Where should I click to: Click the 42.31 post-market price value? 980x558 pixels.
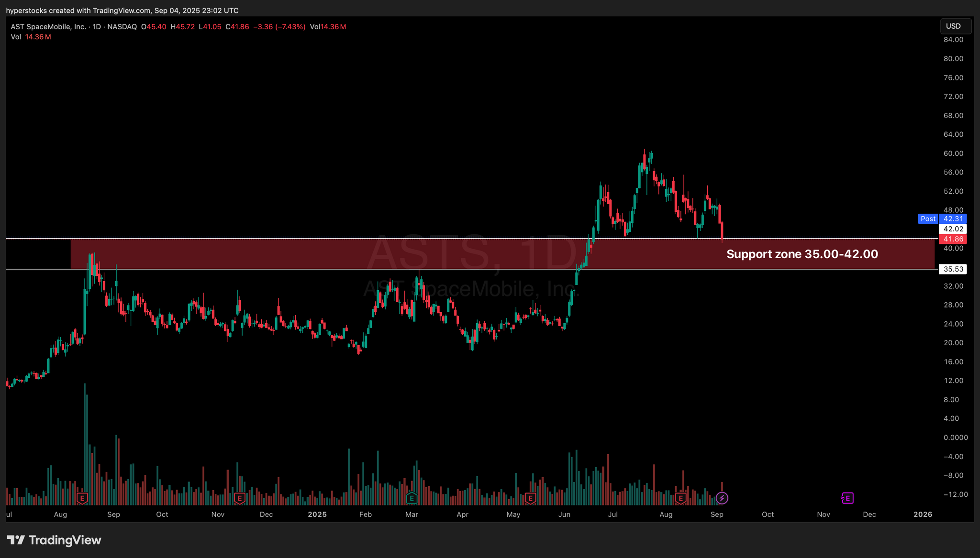953,219
